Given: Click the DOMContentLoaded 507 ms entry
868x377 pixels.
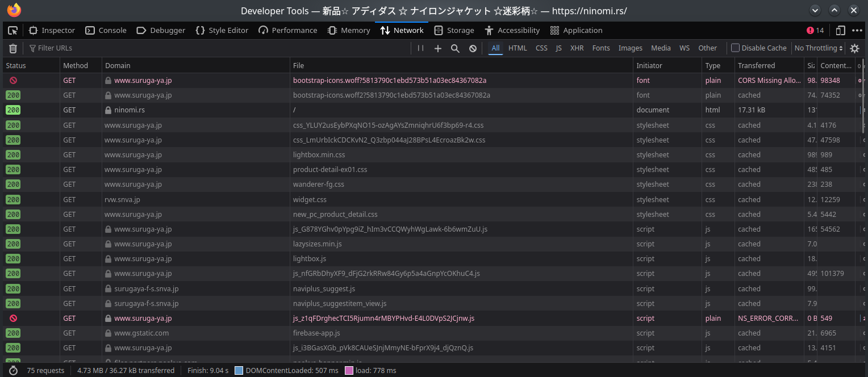Looking at the screenshot, I should click(x=286, y=370).
